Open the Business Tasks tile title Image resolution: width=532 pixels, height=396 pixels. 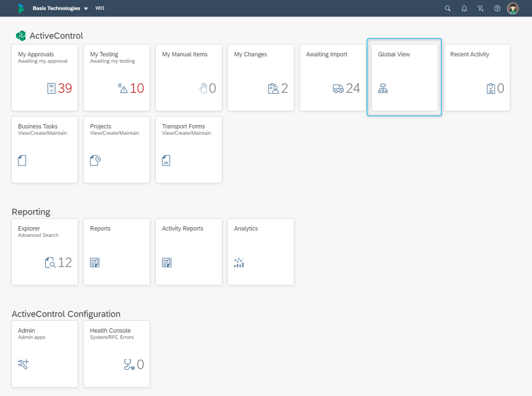click(x=38, y=126)
